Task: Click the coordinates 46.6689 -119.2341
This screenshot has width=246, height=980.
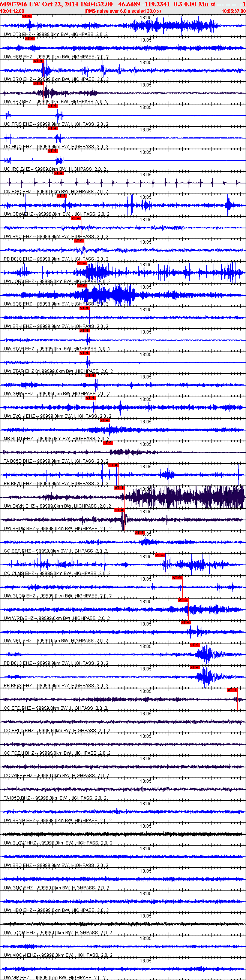Action: pos(144,4)
